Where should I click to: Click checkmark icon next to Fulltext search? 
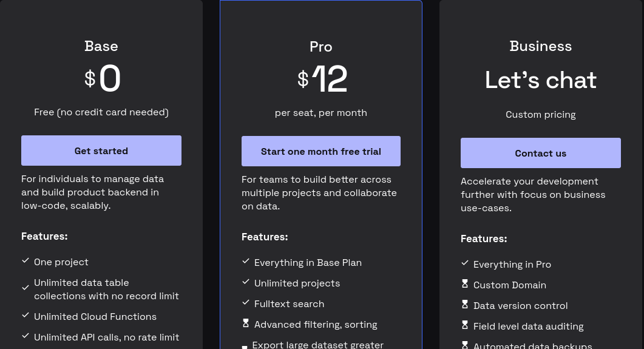click(x=246, y=303)
